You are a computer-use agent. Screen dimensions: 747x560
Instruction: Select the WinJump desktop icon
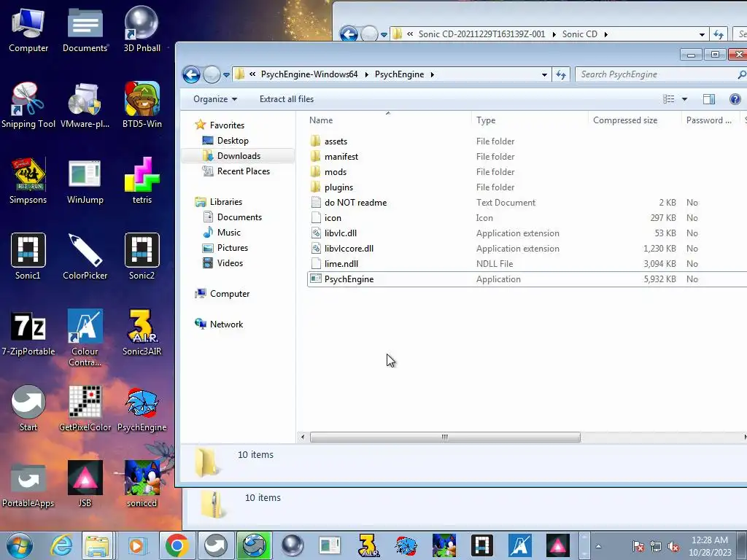(x=85, y=181)
